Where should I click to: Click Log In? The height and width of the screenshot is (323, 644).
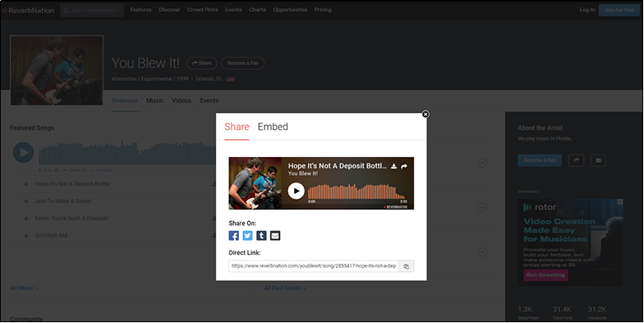(x=587, y=10)
